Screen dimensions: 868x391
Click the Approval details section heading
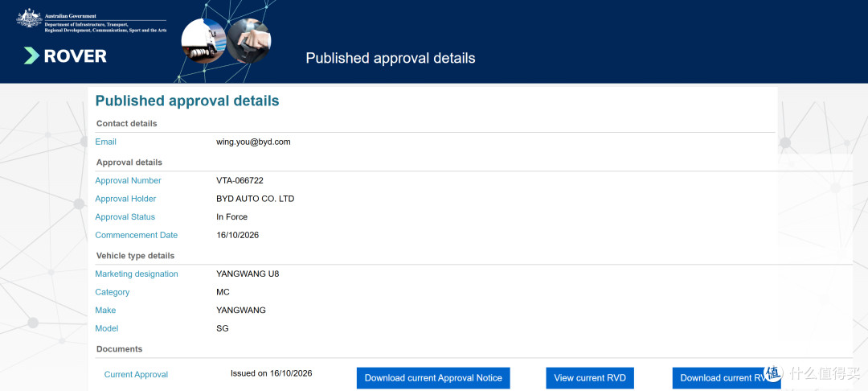tap(129, 163)
